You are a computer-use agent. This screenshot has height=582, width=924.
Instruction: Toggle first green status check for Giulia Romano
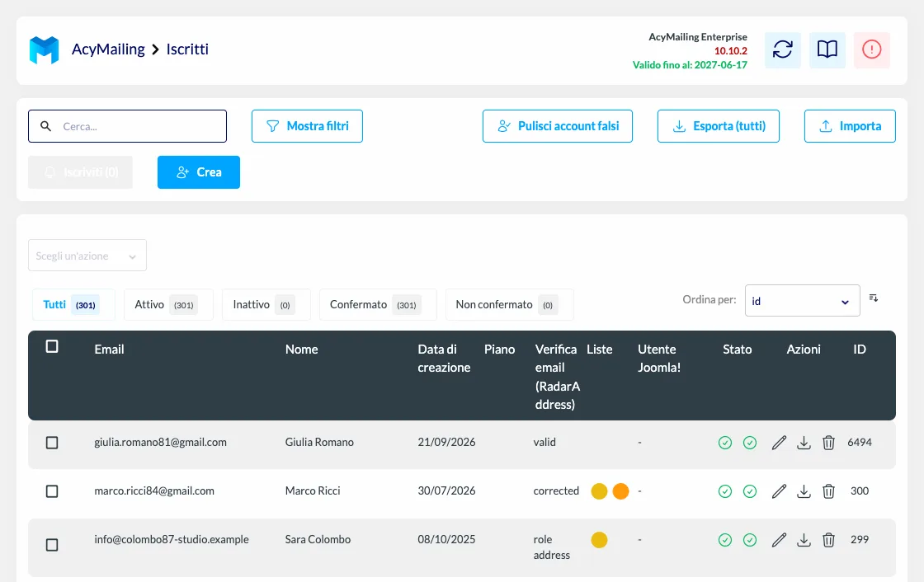(725, 443)
